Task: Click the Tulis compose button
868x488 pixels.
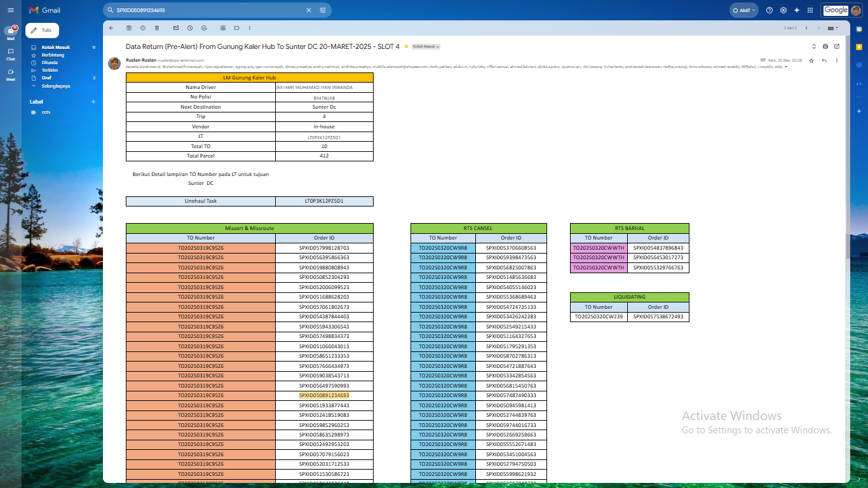Action: pyautogui.click(x=42, y=30)
